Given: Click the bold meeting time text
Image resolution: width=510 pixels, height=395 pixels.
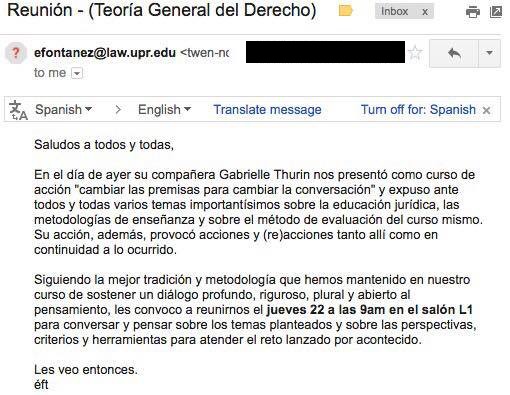Looking at the screenshot, I should coord(370,310).
